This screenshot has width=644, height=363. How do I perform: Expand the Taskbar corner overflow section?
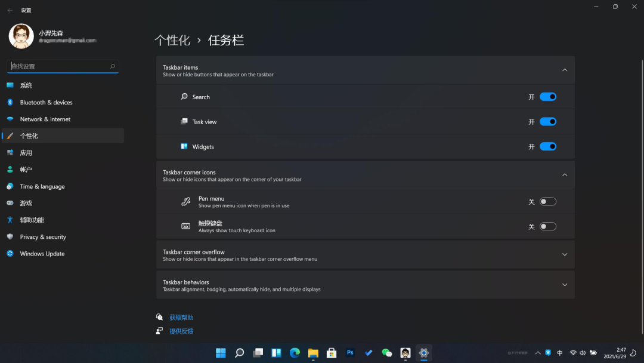pyautogui.click(x=565, y=255)
